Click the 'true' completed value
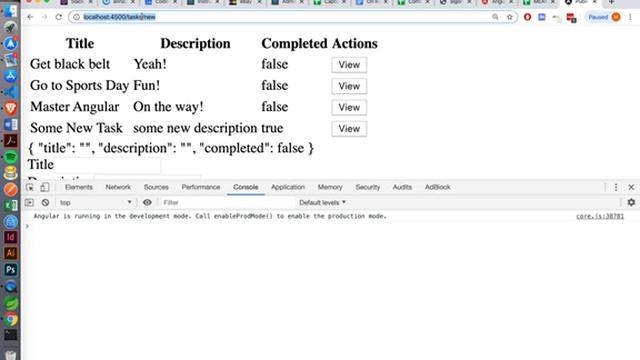The width and height of the screenshot is (640, 360). 272,128
